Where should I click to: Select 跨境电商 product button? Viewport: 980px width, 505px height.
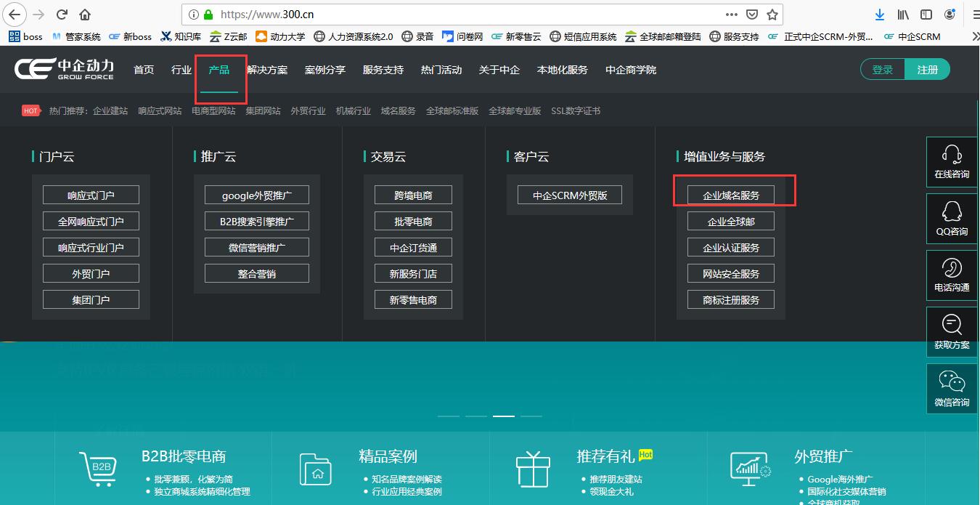(x=413, y=195)
